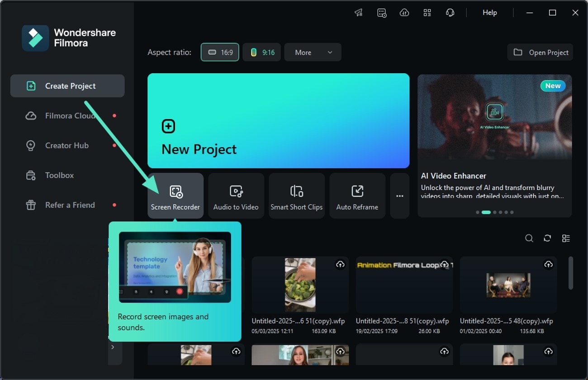The width and height of the screenshot is (588, 380).
Task: Open project Untitled-2025-...6 51(copy).wfp thumbnail
Action: click(x=300, y=285)
